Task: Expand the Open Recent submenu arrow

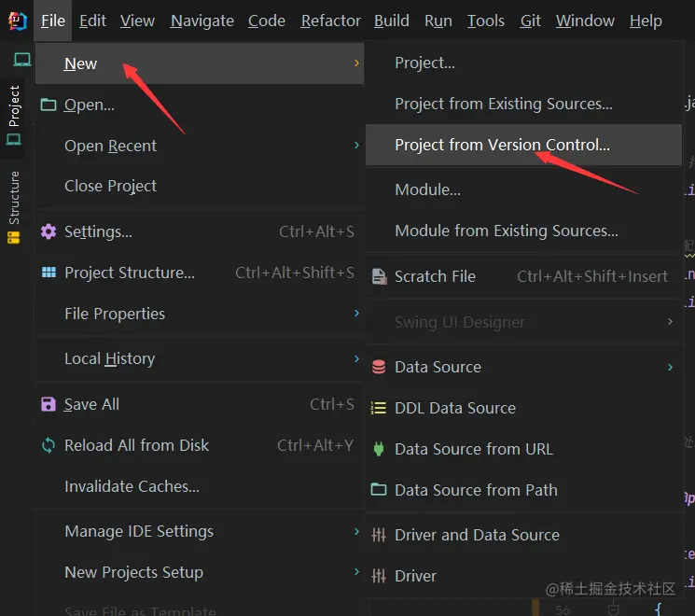Action: 356,146
